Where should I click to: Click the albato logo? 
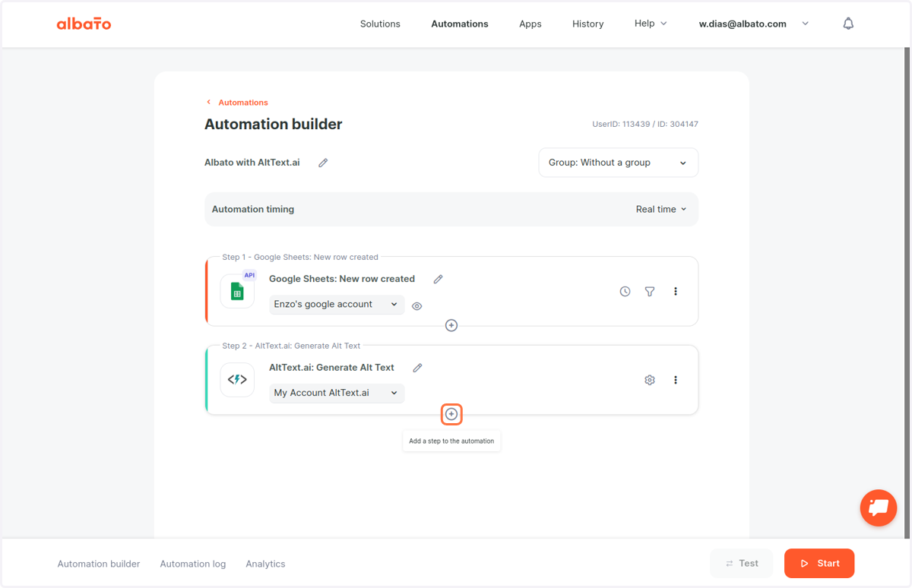point(84,24)
